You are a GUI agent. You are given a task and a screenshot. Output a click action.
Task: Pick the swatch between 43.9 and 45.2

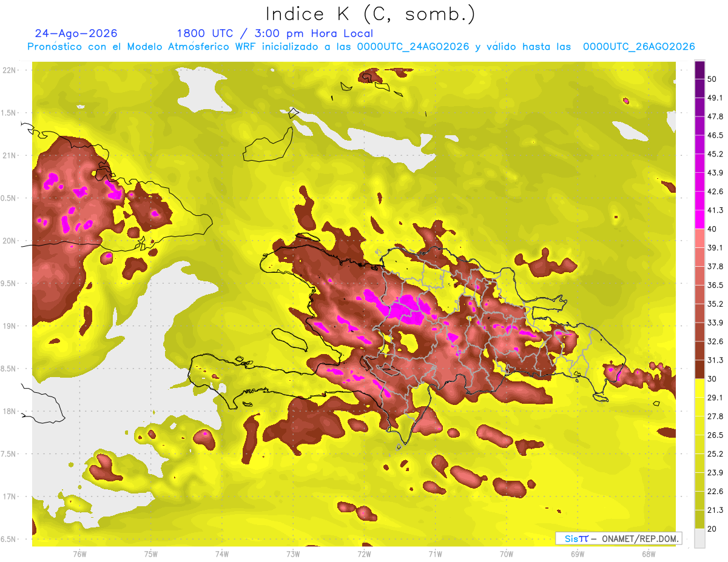tap(699, 164)
